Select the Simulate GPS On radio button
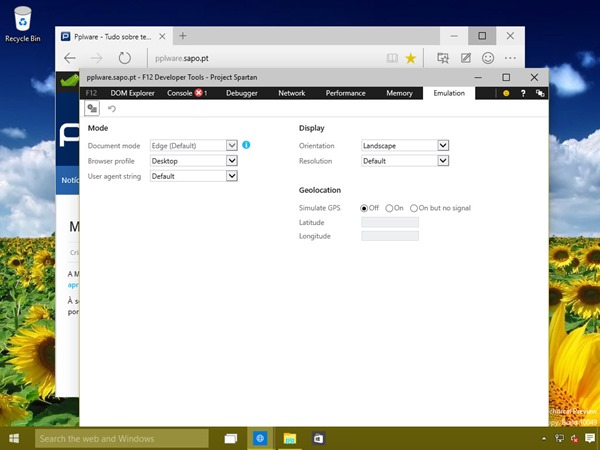 click(x=389, y=208)
